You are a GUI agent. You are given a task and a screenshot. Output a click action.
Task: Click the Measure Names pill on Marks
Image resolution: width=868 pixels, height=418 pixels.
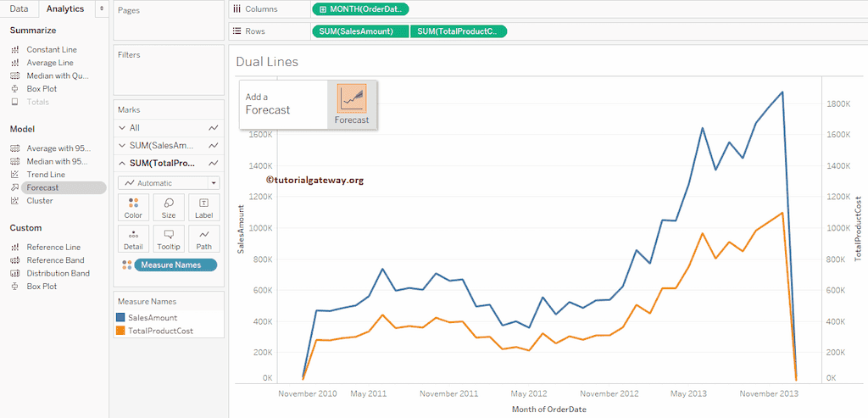click(x=175, y=265)
